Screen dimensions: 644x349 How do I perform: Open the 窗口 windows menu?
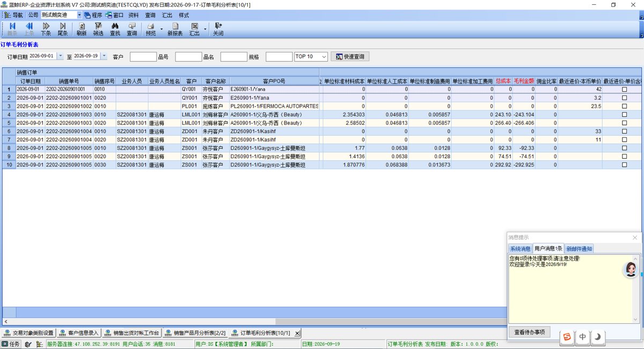(114, 16)
